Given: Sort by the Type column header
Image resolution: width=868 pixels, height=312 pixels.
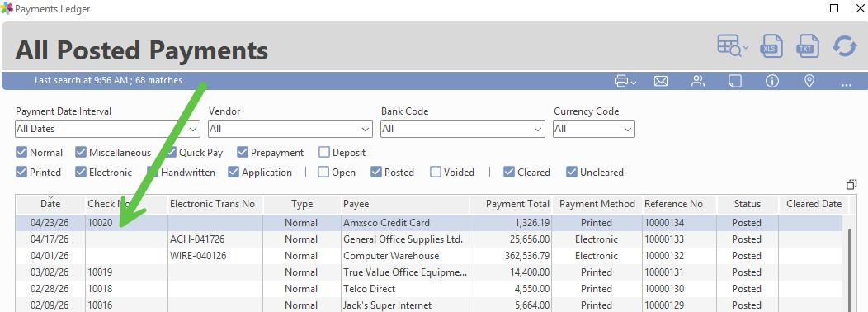Looking at the screenshot, I should pos(302,204).
